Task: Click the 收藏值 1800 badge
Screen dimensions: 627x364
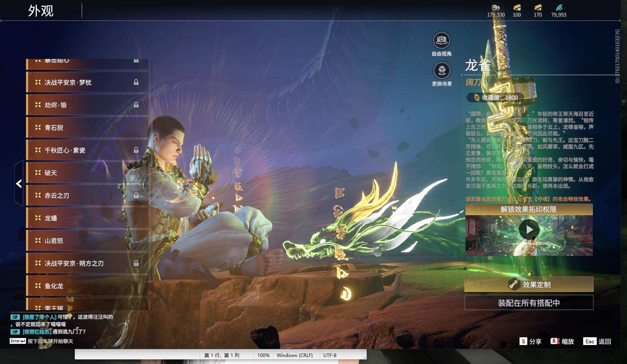Action: click(x=495, y=98)
